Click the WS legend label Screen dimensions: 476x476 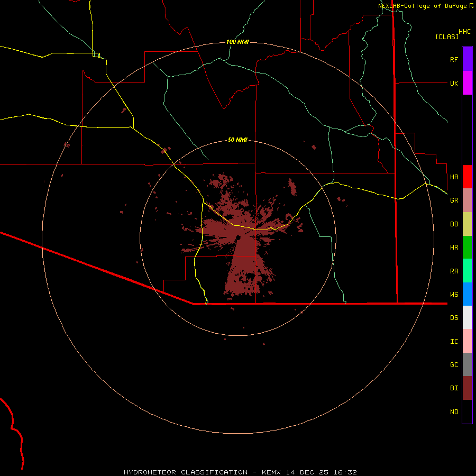pos(454,295)
